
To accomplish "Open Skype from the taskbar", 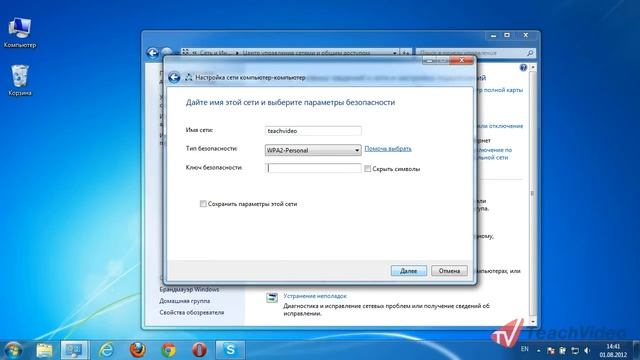I will pos(230,350).
